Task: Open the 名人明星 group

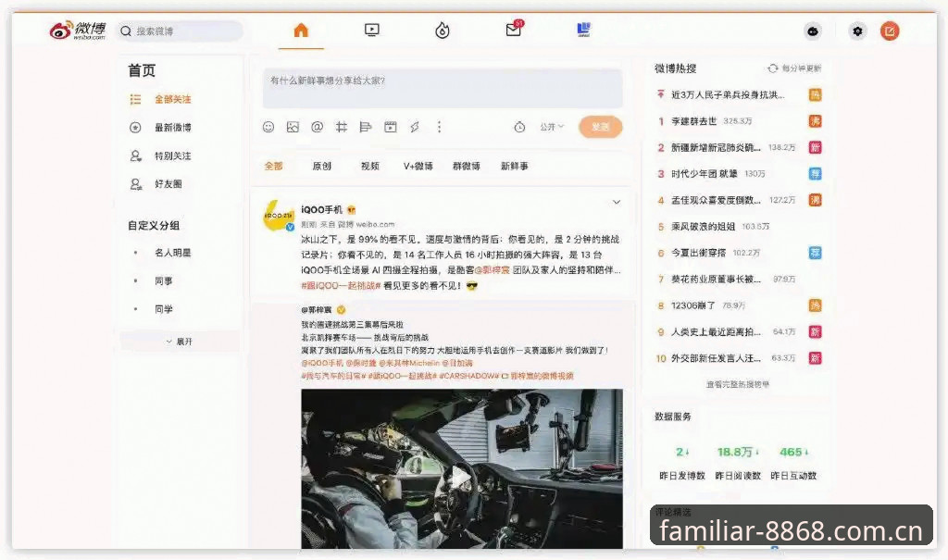Action: 173,253
